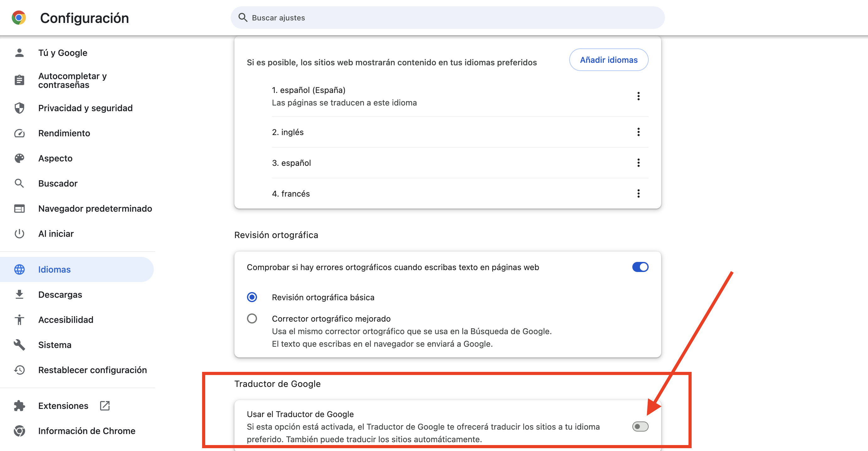This screenshot has height=451, width=868.
Task: Click the download arrow icon for Descargas
Action: point(19,295)
